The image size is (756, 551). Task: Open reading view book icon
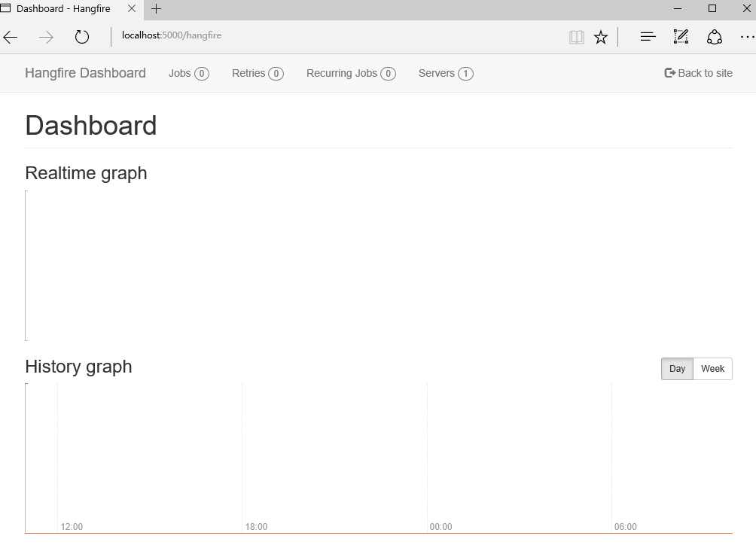point(577,37)
